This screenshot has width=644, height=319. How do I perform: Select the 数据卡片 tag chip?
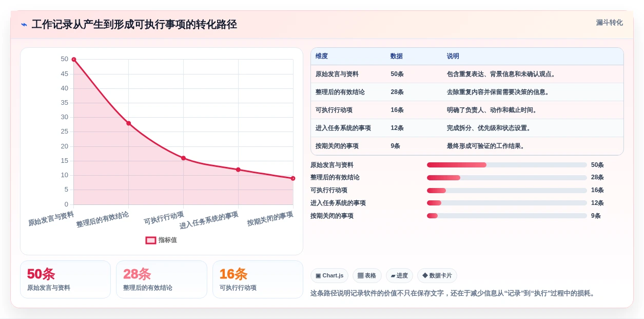pos(437,276)
